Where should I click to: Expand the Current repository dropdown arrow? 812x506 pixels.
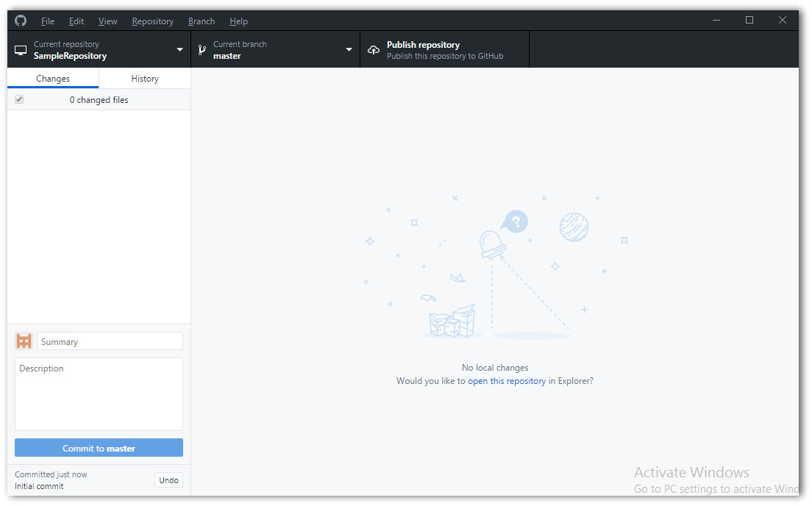pyautogui.click(x=179, y=50)
